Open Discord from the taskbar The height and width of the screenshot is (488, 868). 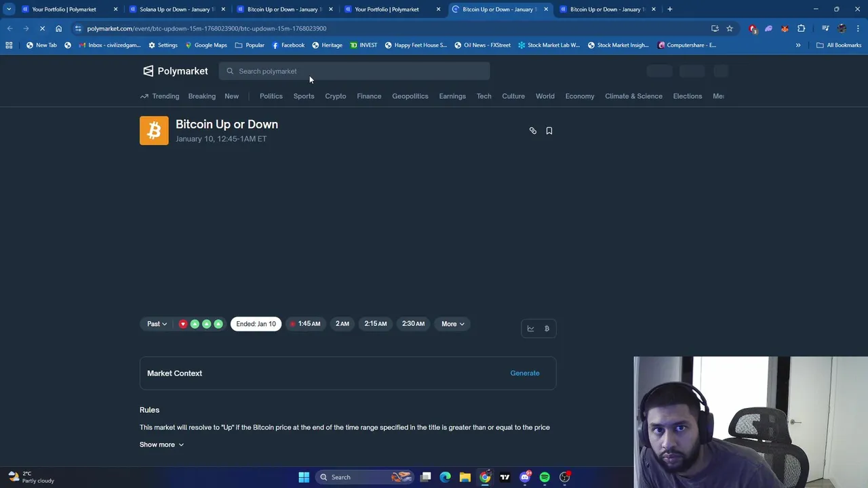525,477
